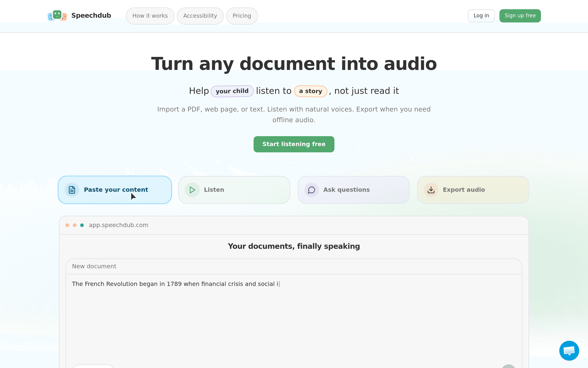Switch to the Ask questions tab
This screenshot has height=368, width=588.
click(x=354, y=190)
